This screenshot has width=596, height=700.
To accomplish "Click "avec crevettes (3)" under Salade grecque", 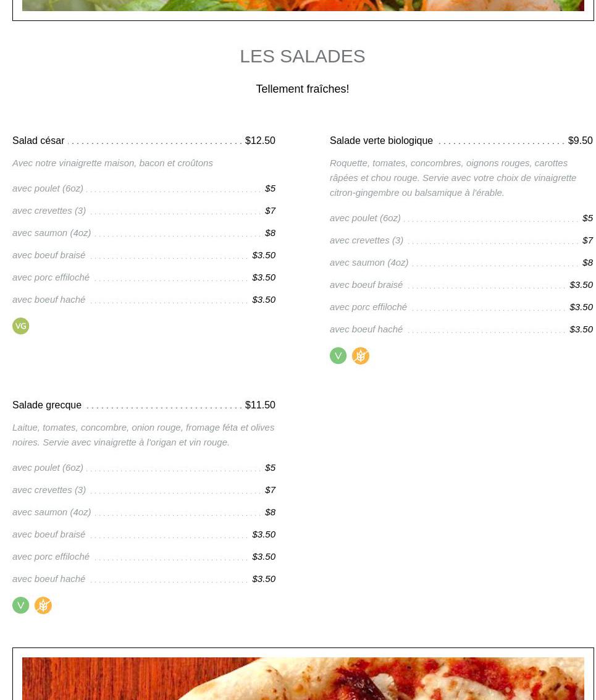I will click(49, 490).
